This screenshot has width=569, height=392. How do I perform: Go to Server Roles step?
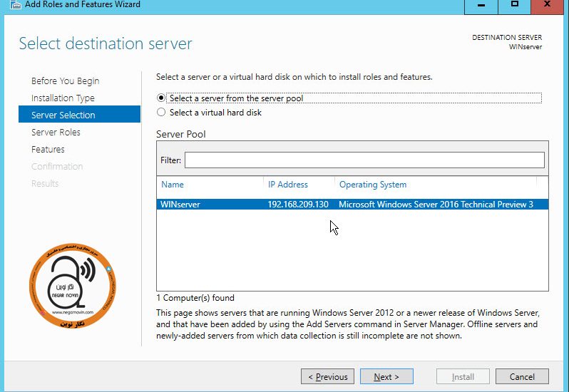coord(56,133)
